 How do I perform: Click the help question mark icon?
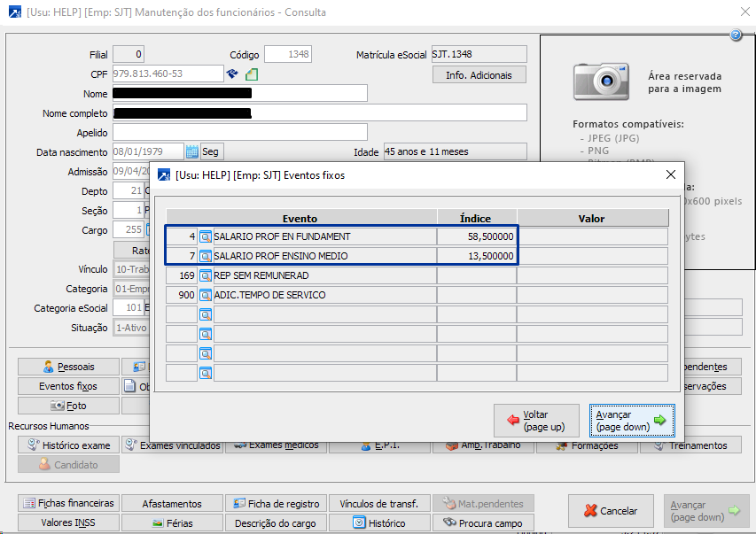coord(736,35)
